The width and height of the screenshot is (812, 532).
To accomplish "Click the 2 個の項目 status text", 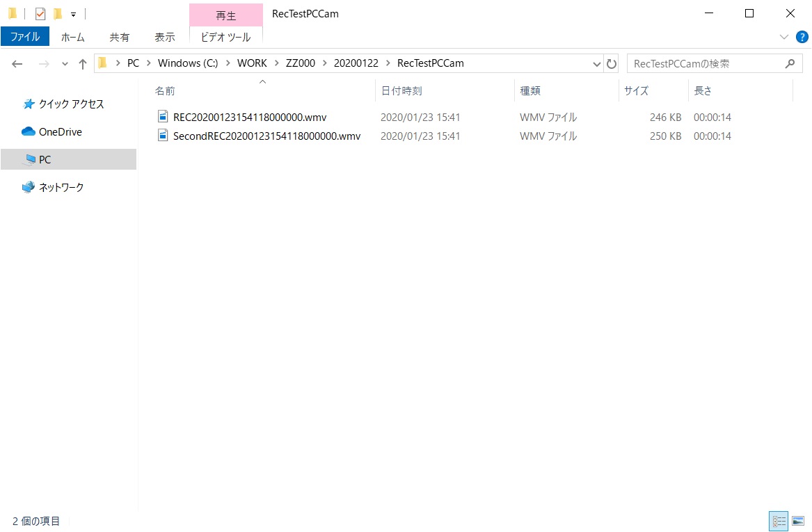I will point(36,521).
